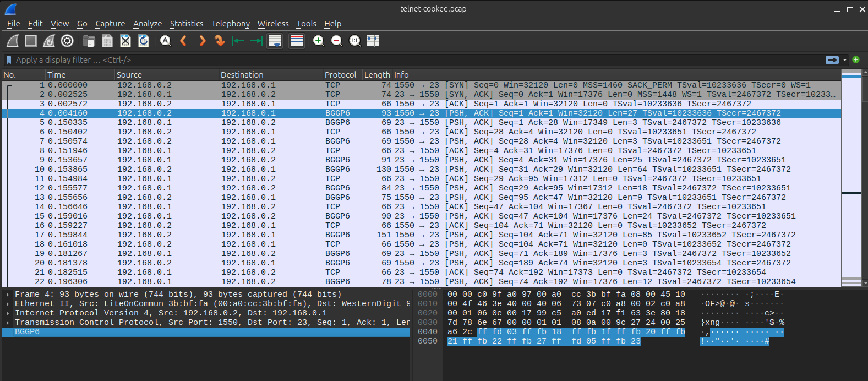Go to the previous packet in history
This screenshot has height=381, width=868.
(184, 41)
